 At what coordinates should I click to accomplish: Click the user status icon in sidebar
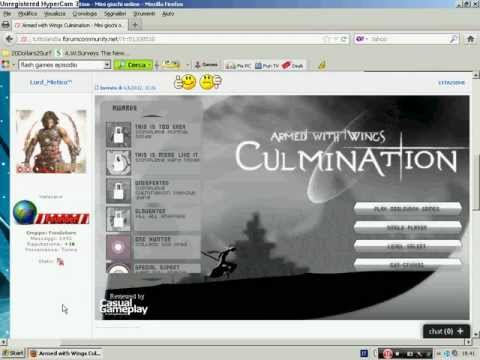click(60, 262)
